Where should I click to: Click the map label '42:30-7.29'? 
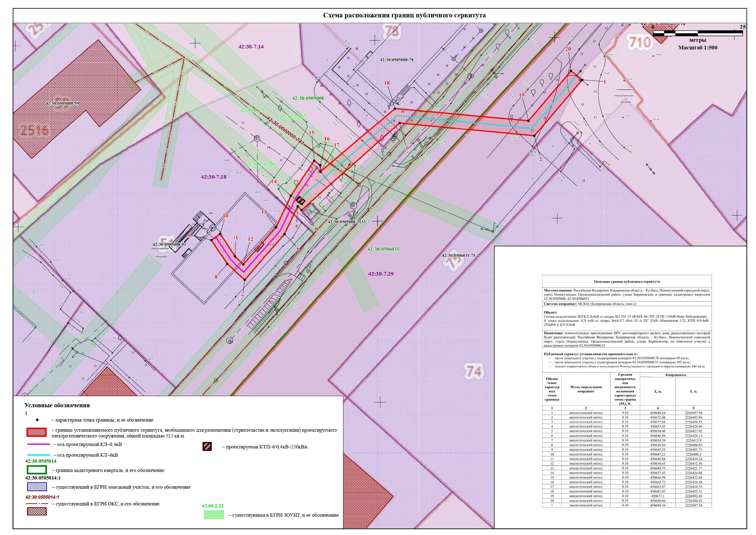[x=381, y=274]
